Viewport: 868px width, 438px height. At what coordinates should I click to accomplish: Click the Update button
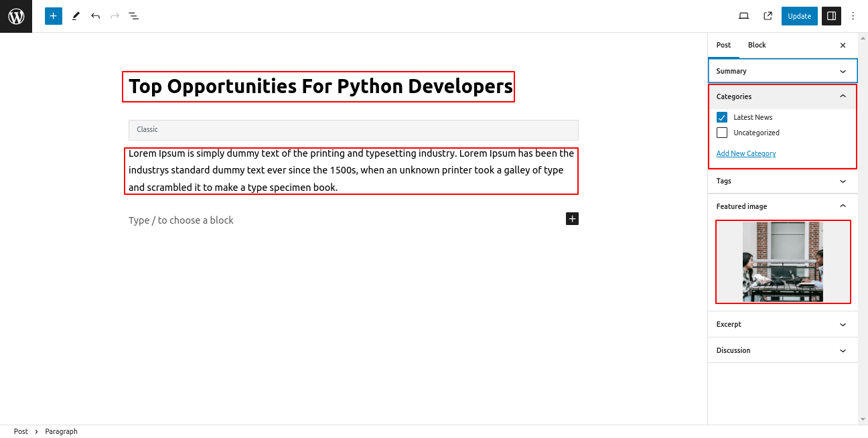[799, 16]
